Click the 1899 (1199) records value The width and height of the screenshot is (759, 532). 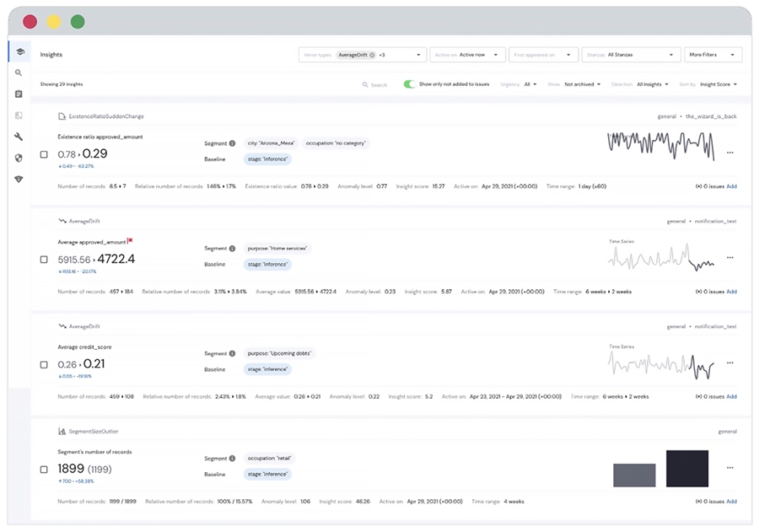(x=84, y=469)
